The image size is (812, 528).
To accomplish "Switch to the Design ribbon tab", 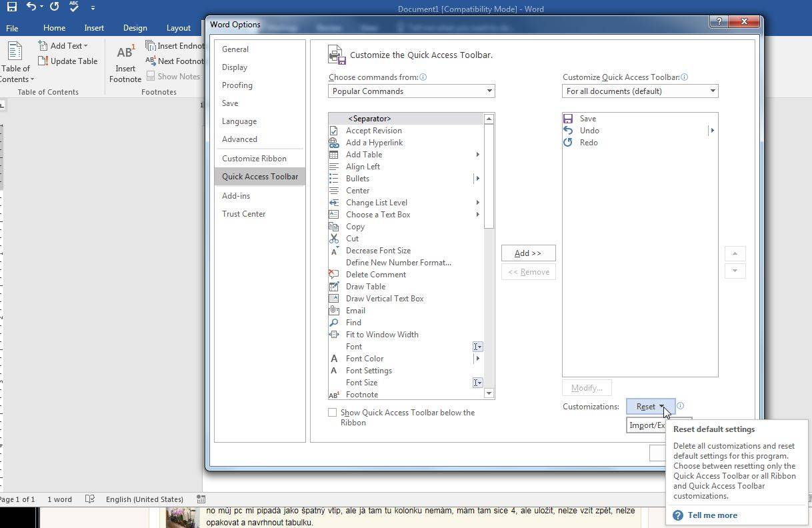I will (x=135, y=28).
